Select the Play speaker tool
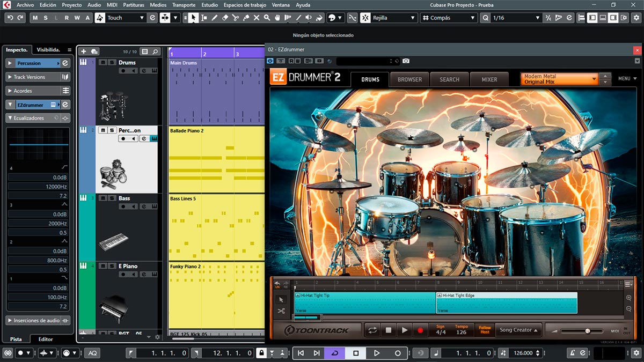644x362 pixels. (x=309, y=18)
